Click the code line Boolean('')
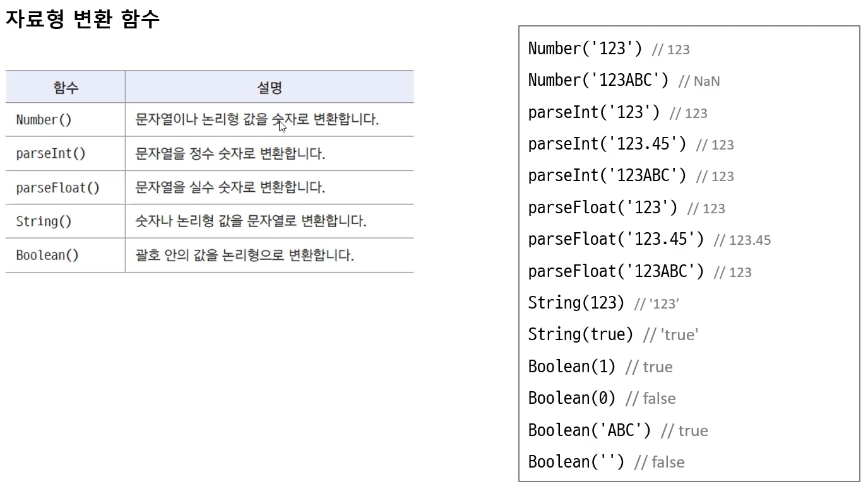The height and width of the screenshot is (489, 868). (x=576, y=462)
